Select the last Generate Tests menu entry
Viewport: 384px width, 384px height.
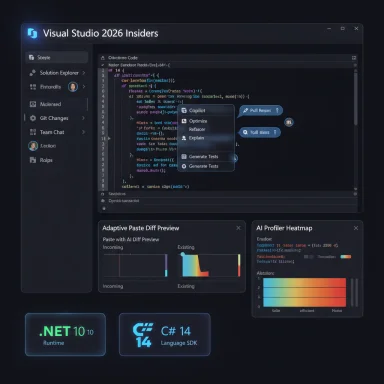tap(206, 166)
